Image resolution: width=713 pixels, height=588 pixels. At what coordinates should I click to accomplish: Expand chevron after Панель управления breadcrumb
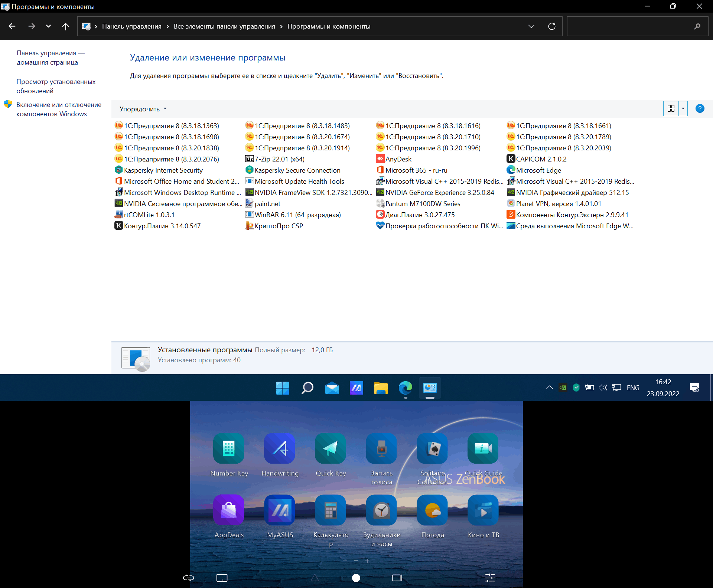pyautogui.click(x=167, y=26)
